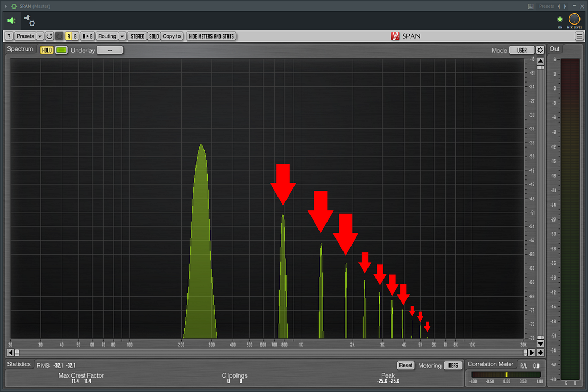The height and width of the screenshot is (392, 588).
Task: Toggle the HOLD spectrum button
Action: [46, 49]
